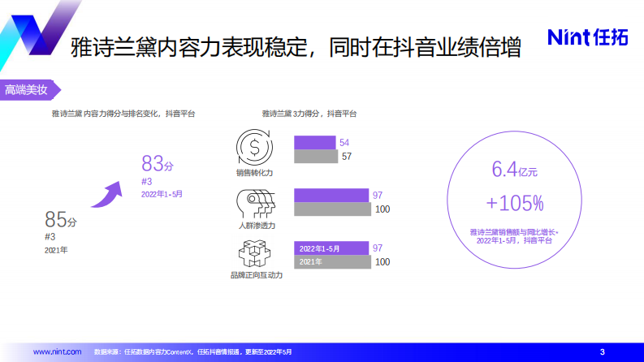Screen dimensions: 644x362
Task: Click the 销售转化力 label
Action: click(254, 173)
